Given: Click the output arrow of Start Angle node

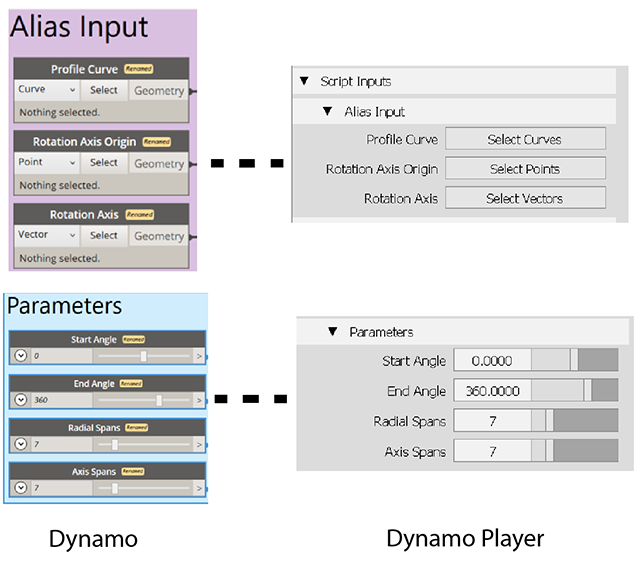Looking at the screenshot, I should click(x=199, y=356).
